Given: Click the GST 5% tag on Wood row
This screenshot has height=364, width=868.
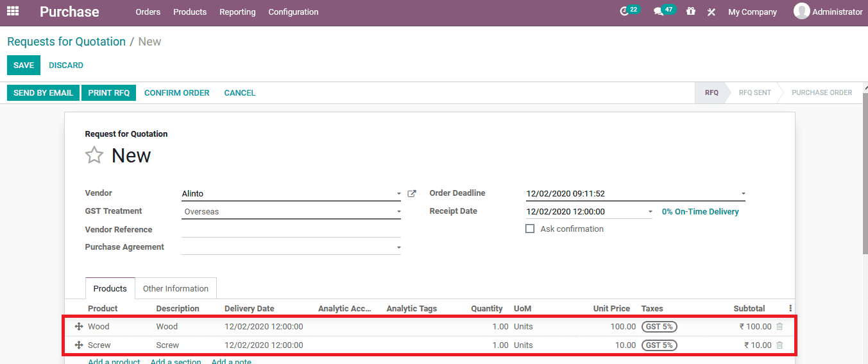Looking at the screenshot, I should [659, 326].
